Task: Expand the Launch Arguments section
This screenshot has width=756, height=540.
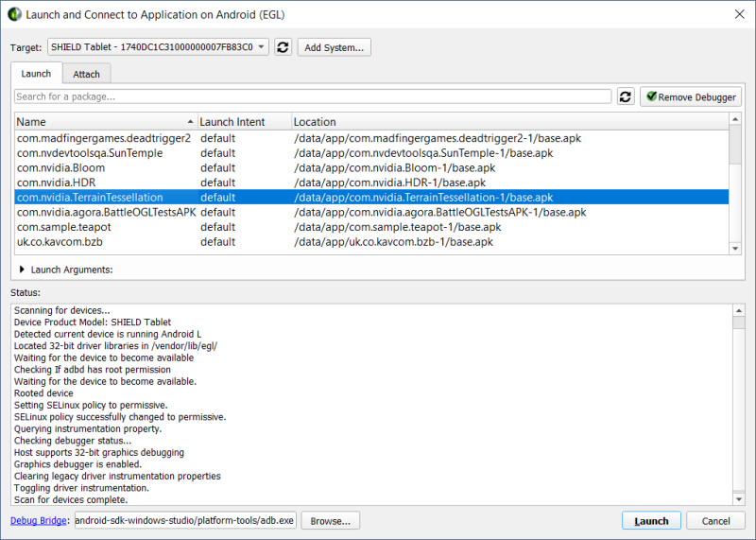Action: coord(23,270)
